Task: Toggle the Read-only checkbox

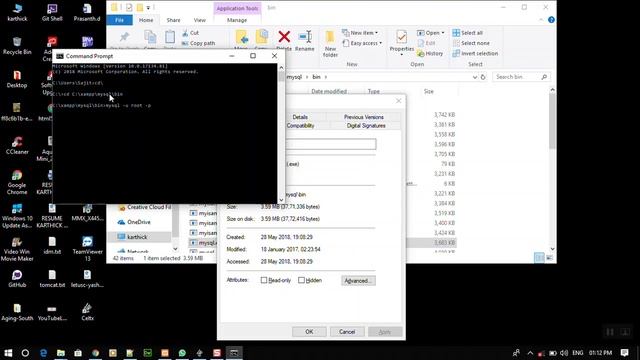Action: click(264, 280)
